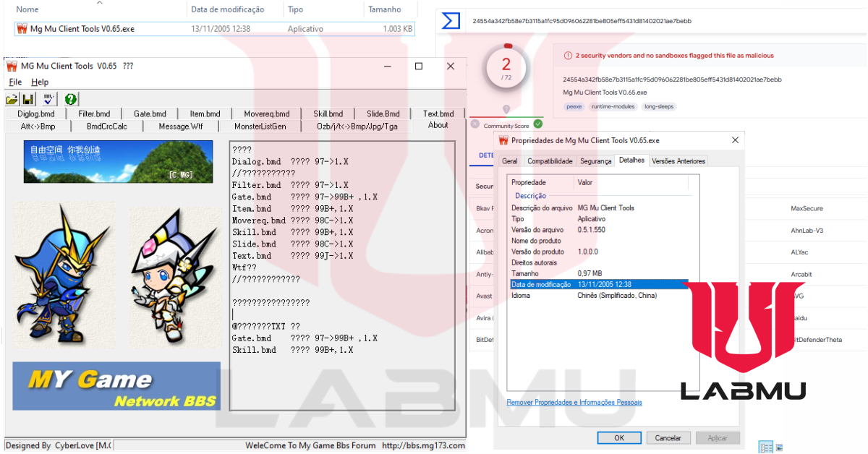This screenshot has height=454, width=868.
Task: Open help via the green question mark icon
Action: point(70,98)
